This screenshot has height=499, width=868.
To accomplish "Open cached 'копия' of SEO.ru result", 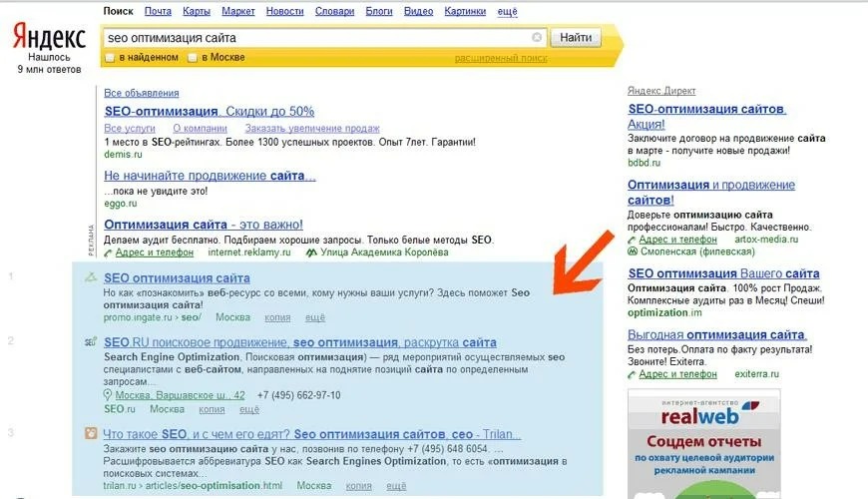I will [x=212, y=409].
